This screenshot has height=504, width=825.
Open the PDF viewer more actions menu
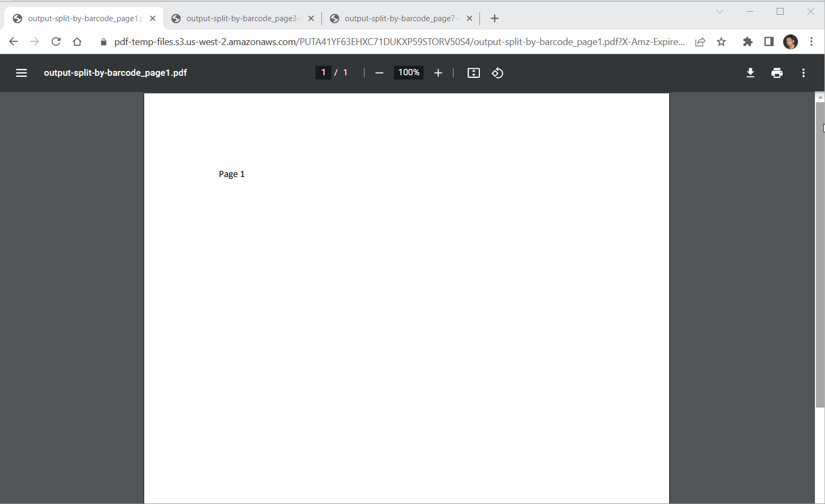(x=803, y=73)
